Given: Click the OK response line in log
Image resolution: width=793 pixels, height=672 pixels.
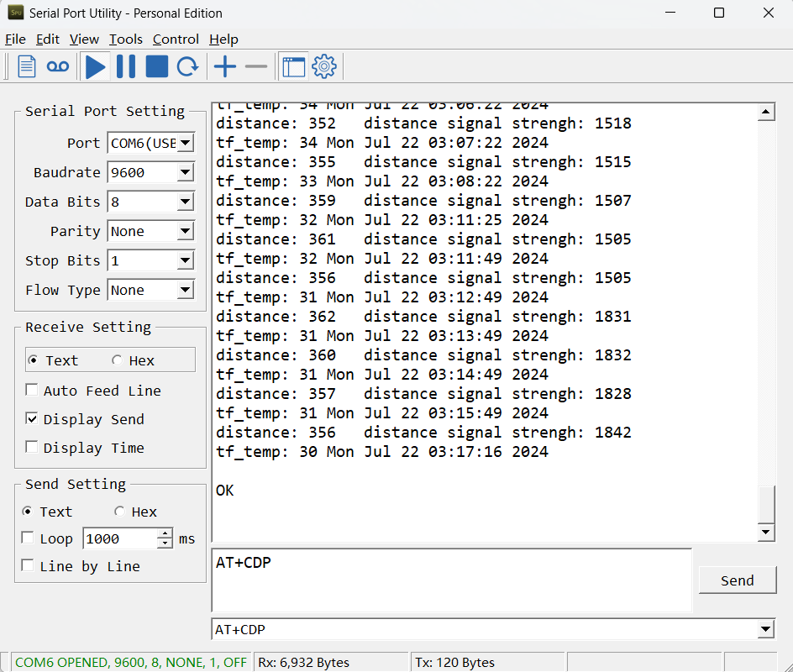Looking at the screenshot, I should (225, 491).
